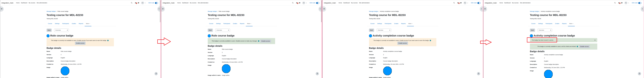Click help question mark in Role badge Disable-access panel
The height and width of the screenshot is (78, 644).
pyautogui.click(x=317, y=74)
